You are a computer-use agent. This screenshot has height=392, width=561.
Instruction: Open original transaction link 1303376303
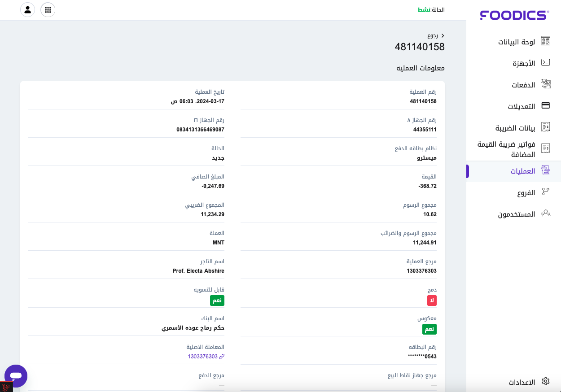pyautogui.click(x=202, y=357)
